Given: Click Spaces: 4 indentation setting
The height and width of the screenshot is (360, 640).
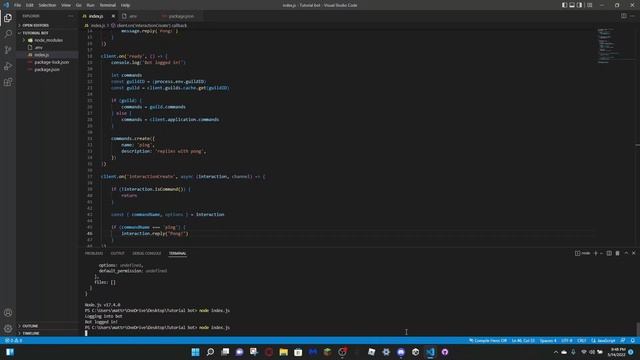Looking at the screenshot, I should click(548, 340).
